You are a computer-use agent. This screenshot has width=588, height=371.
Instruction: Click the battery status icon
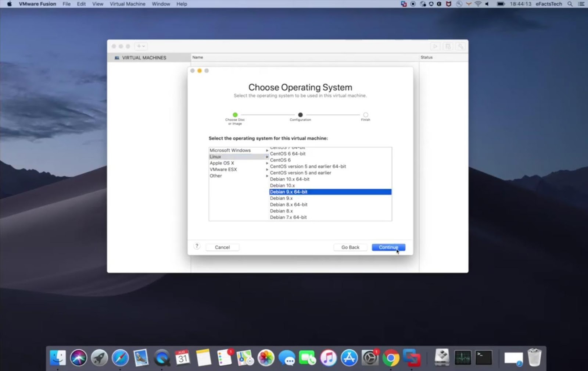501,4
